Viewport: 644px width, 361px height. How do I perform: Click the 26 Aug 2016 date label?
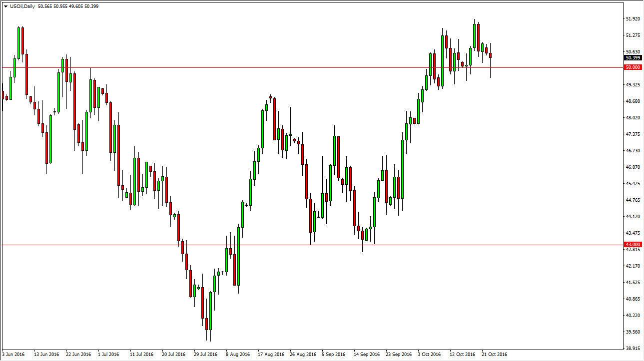(x=302, y=355)
